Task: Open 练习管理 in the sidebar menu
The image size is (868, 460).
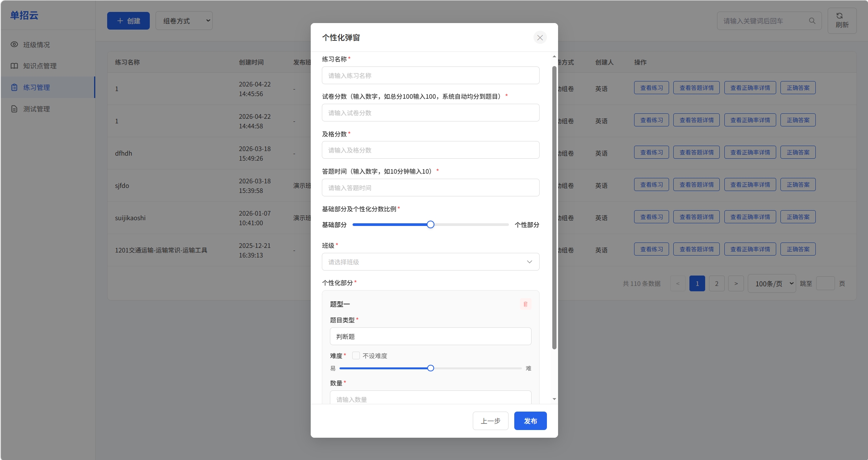Action: (x=48, y=88)
